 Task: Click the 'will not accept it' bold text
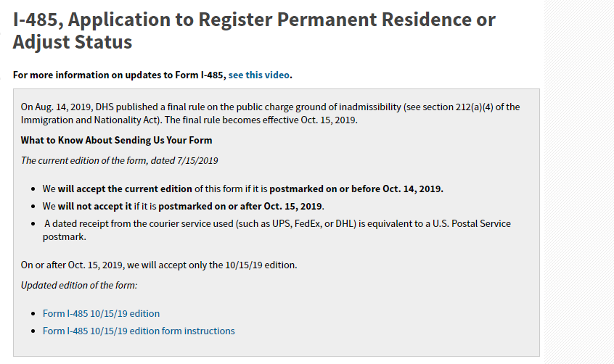(x=95, y=206)
